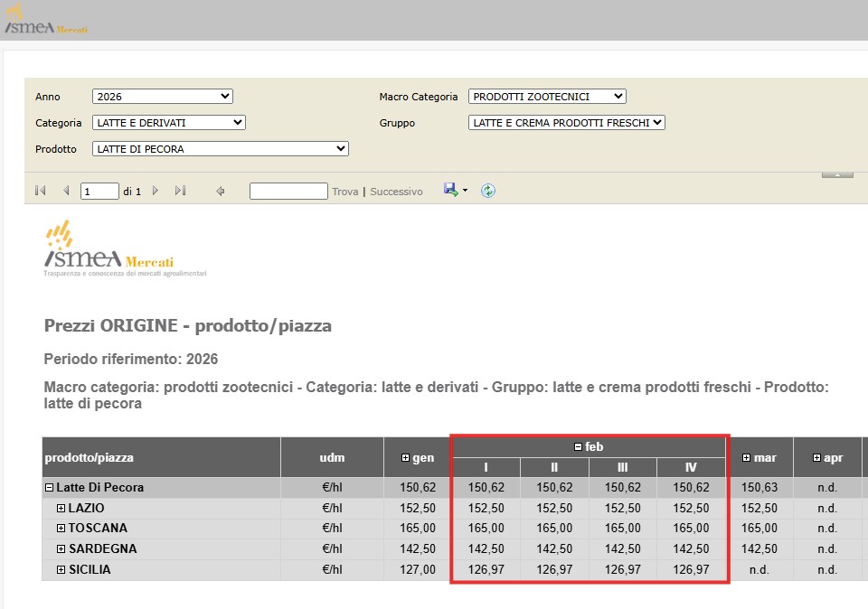Collapse the Latte Di Pecora row
Image resolution: width=868 pixels, height=609 pixels.
point(49,487)
